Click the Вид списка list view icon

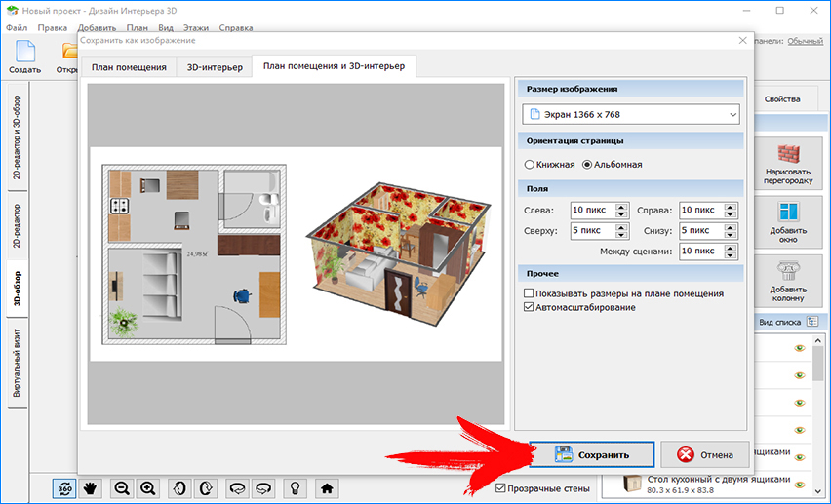[x=812, y=322]
